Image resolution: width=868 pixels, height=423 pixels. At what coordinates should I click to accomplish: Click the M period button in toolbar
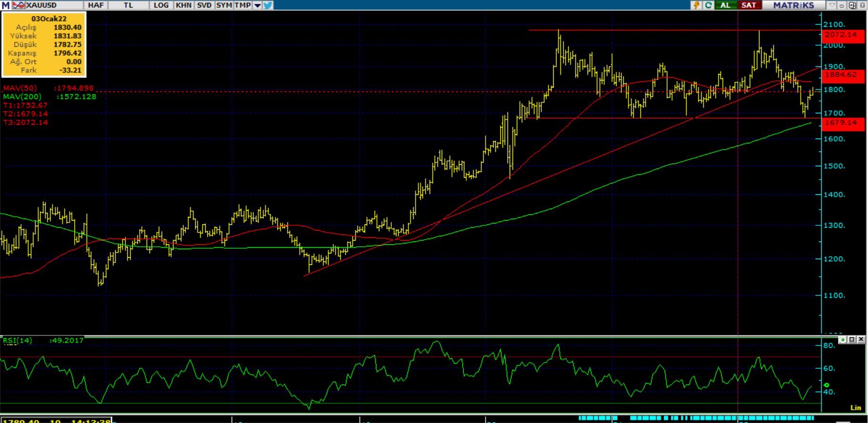pos(6,5)
